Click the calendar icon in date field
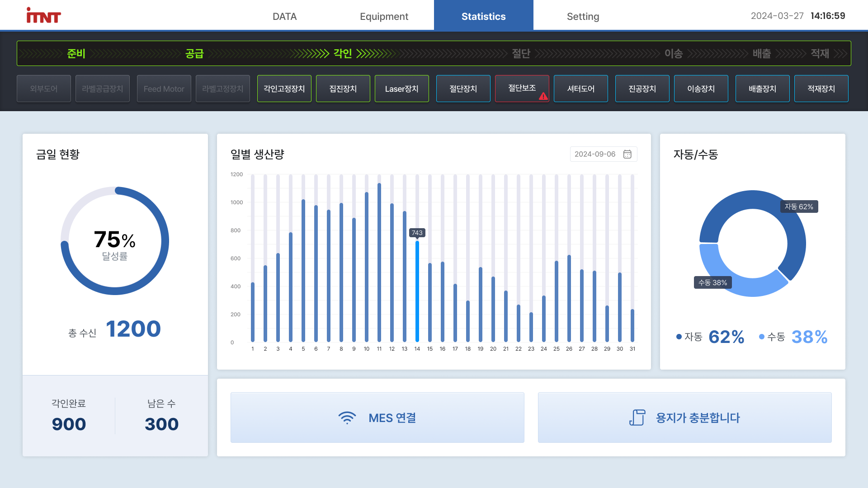 (627, 154)
